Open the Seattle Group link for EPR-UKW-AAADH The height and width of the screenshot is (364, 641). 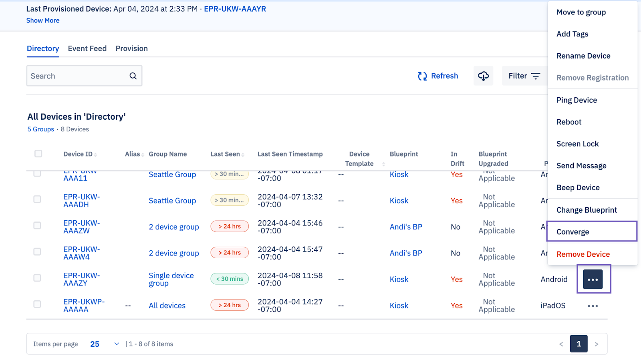coord(172,201)
